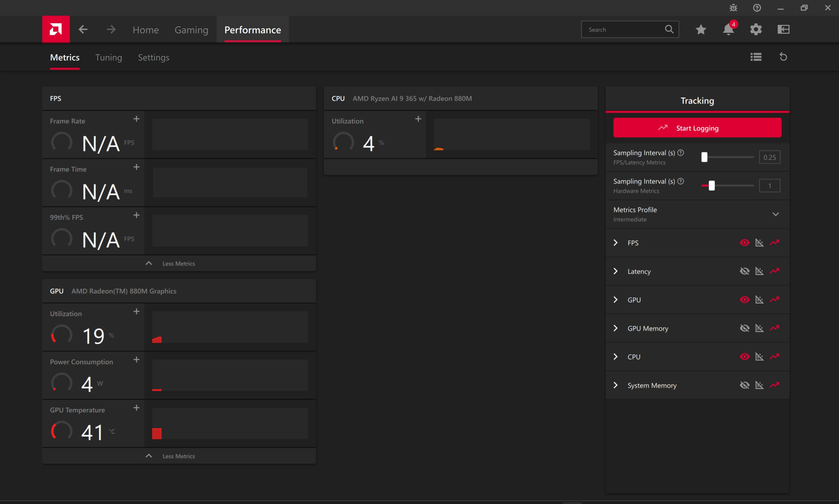Select the Performance tab
Viewport: 839px width, 504px height.
252,30
